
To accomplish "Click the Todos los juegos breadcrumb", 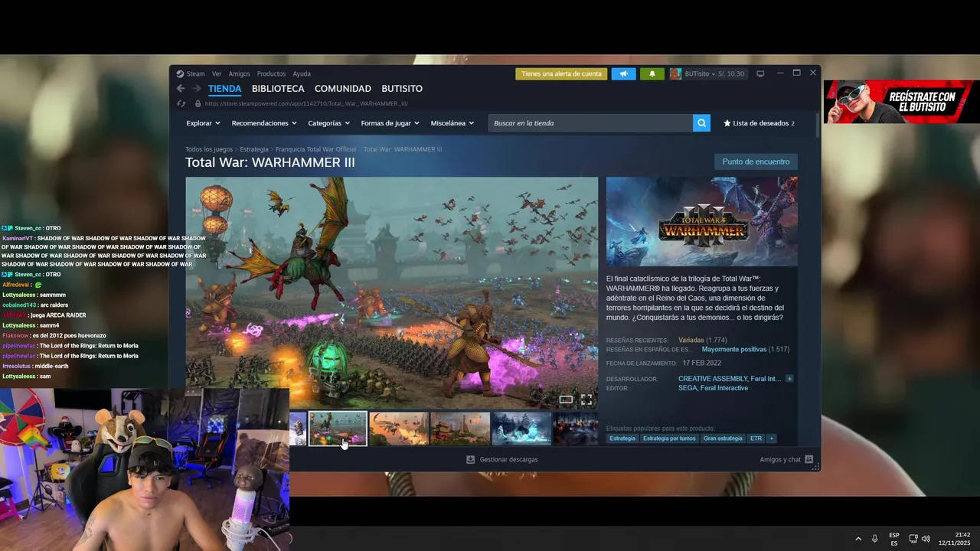I will coord(209,149).
